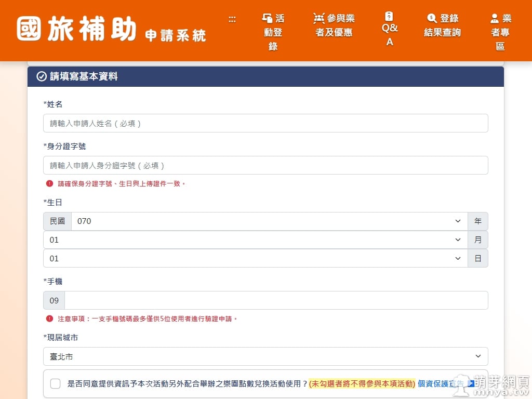The image size is (532, 399).
Task: Open the 業者專區 navigation item
Action: [500, 32]
